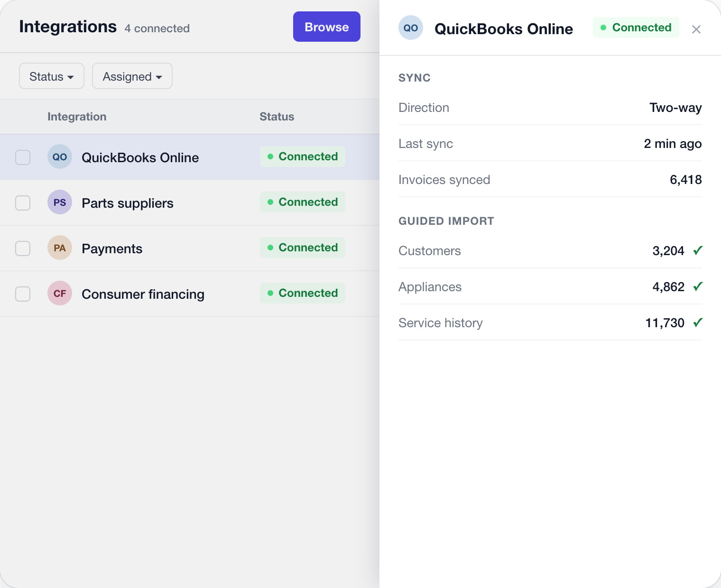Click the 4,862 appliances count
The height and width of the screenshot is (588, 721).
click(668, 287)
